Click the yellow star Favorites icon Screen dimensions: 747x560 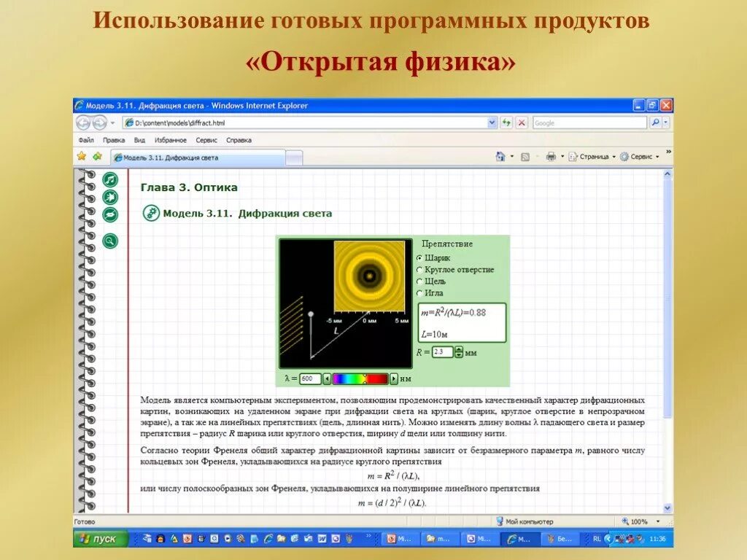pos(82,156)
